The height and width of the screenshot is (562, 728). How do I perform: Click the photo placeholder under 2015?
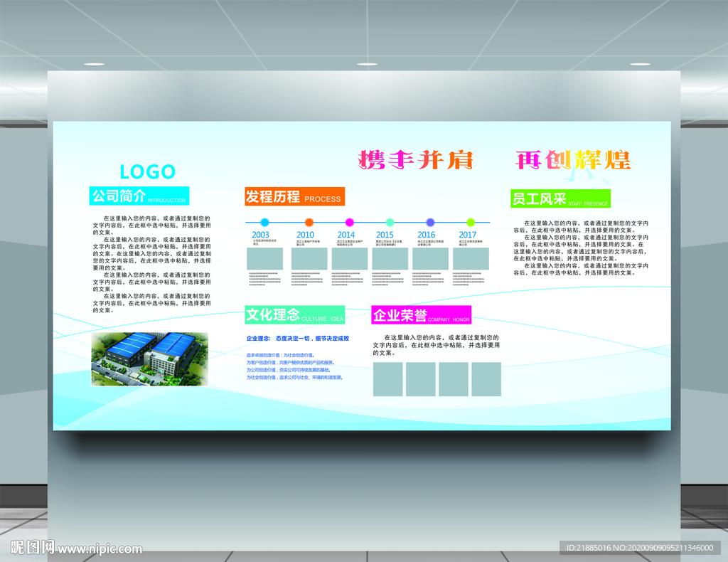point(390,259)
